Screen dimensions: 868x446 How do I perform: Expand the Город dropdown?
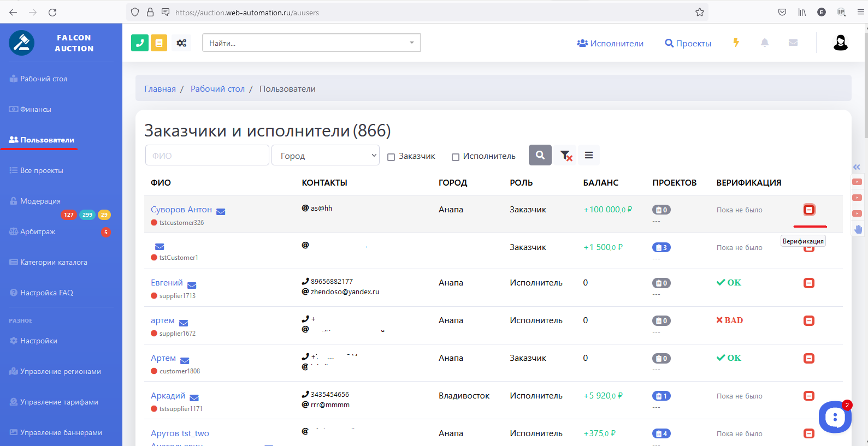pos(326,156)
